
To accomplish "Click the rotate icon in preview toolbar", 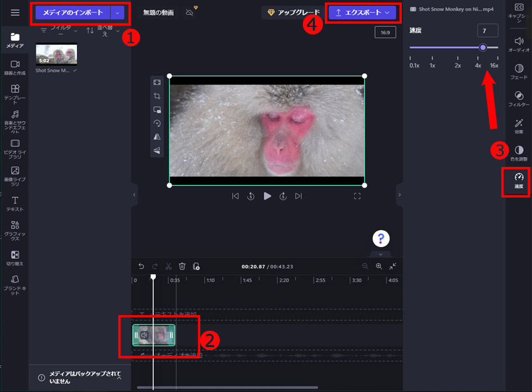I will [157, 123].
